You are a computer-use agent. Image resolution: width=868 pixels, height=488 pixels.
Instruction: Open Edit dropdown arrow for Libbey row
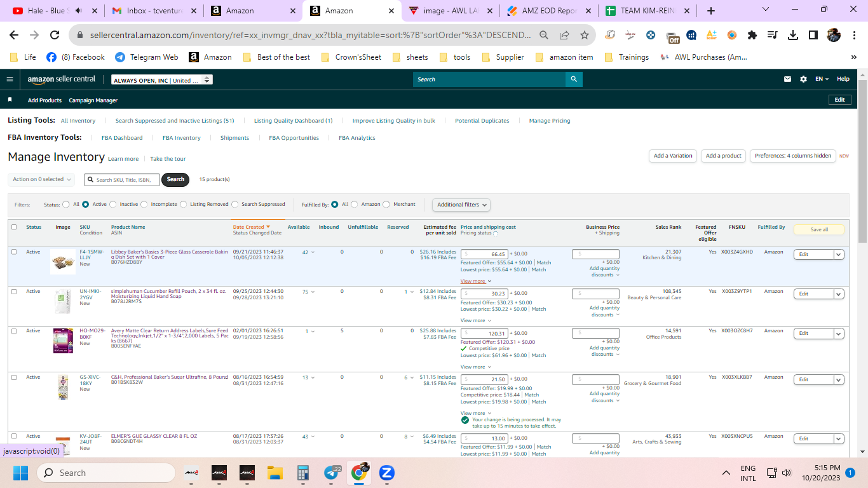click(x=839, y=254)
